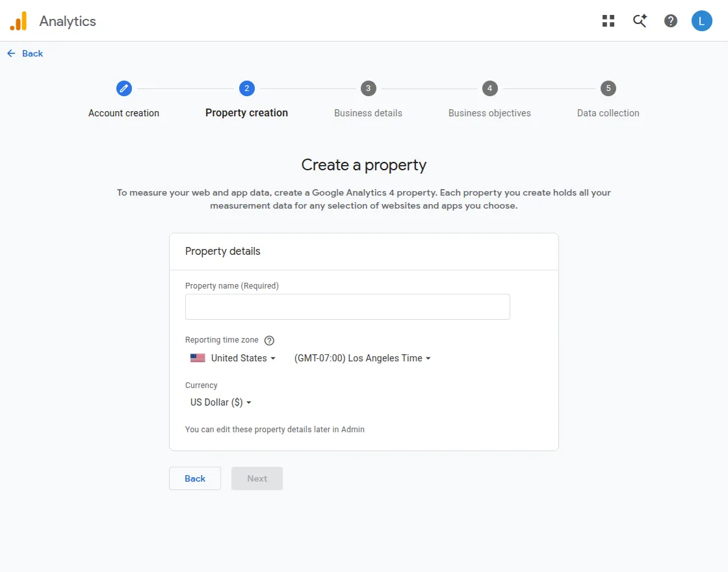Open the help question mark icon in header

[670, 21]
